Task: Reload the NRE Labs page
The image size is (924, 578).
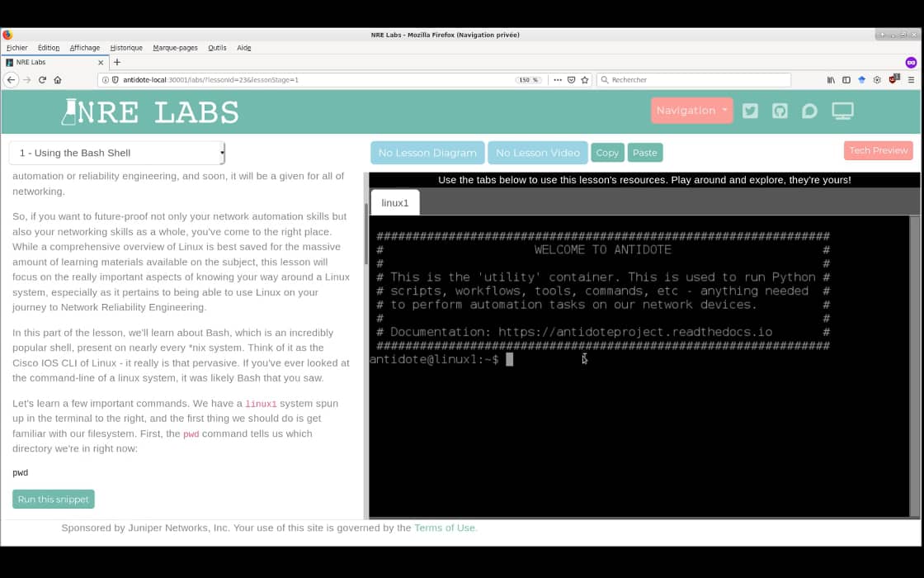Action: [x=42, y=79]
